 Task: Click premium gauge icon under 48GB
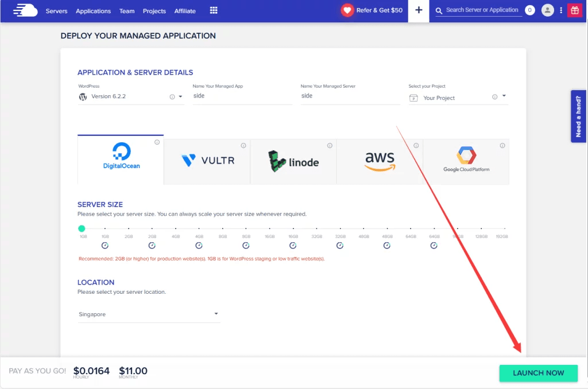(x=386, y=246)
